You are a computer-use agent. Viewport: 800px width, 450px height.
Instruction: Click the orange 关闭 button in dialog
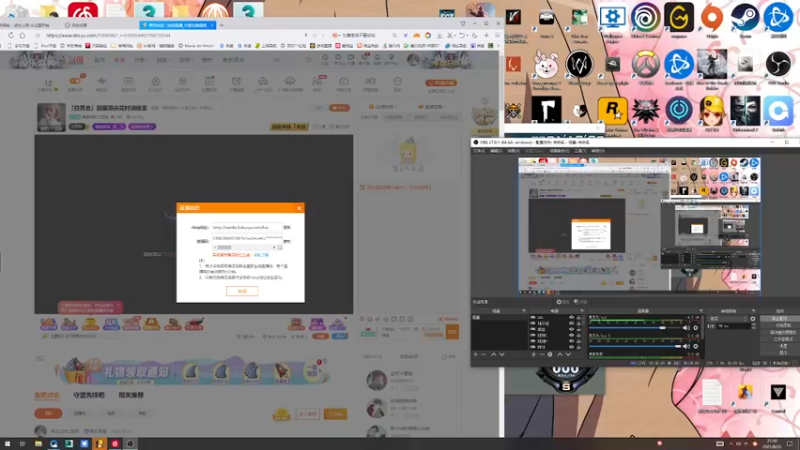point(242,291)
